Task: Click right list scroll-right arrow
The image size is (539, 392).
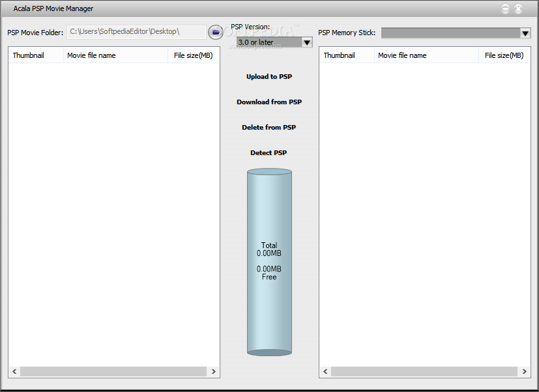Action: [524, 371]
